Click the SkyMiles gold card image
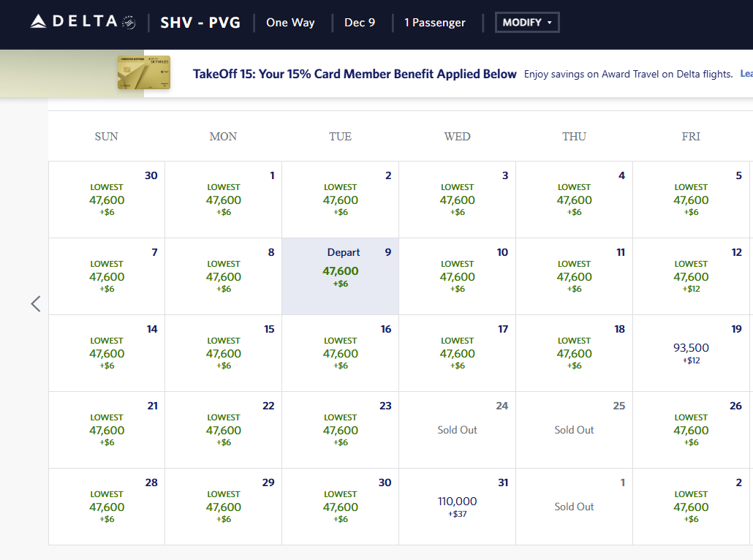Viewport: 753px width, 560px height. pyautogui.click(x=144, y=73)
